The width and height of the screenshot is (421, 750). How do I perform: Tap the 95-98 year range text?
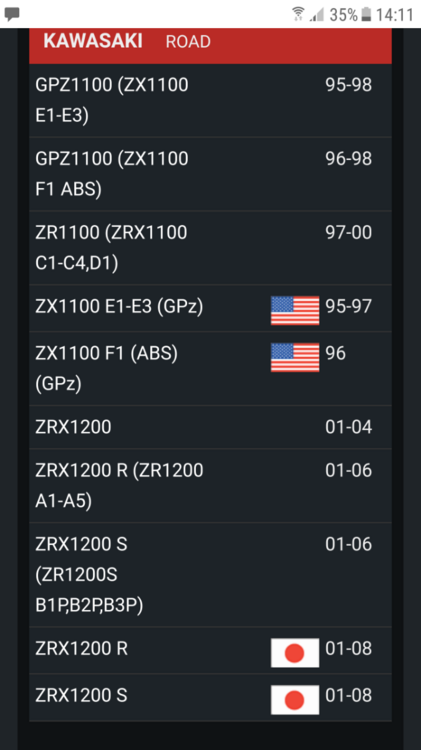[349, 85]
